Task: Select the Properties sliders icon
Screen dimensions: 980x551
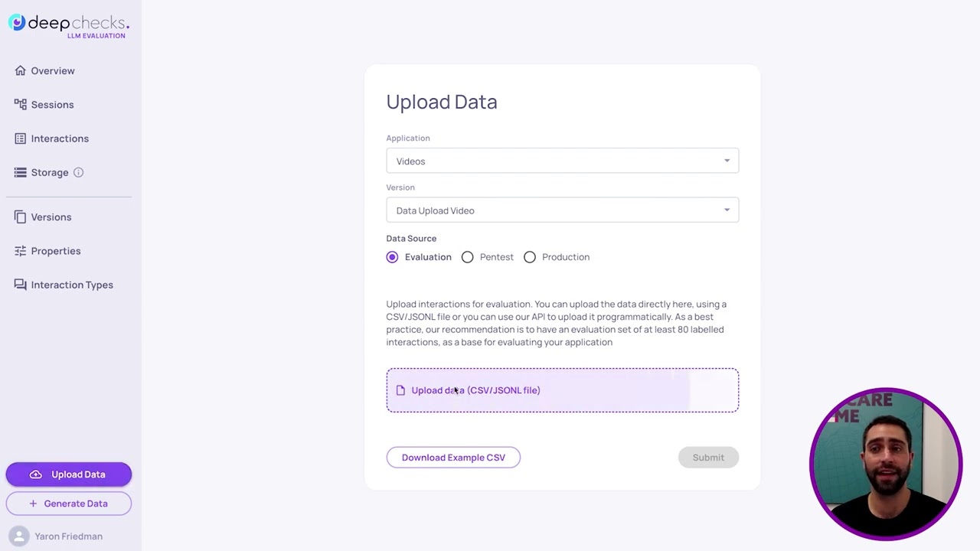Action: [x=20, y=251]
